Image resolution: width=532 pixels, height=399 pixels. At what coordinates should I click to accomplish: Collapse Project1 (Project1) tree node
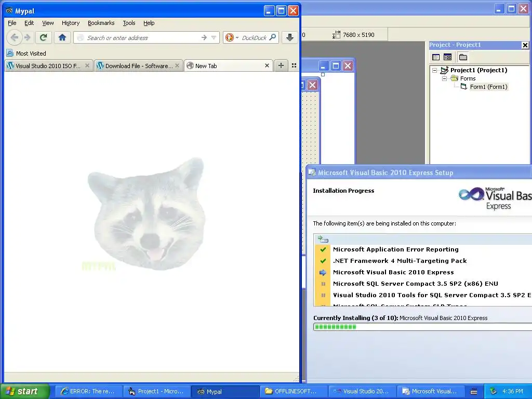click(435, 70)
